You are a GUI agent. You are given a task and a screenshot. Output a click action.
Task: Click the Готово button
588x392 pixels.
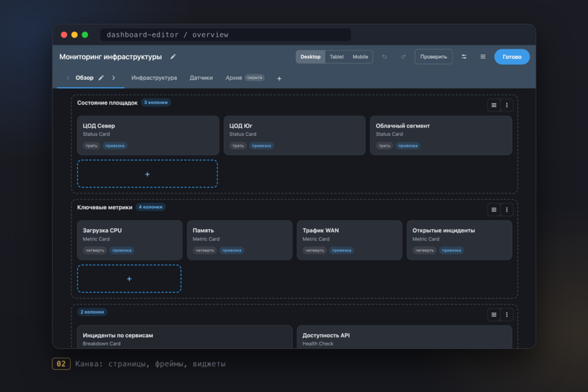pos(512,57)
